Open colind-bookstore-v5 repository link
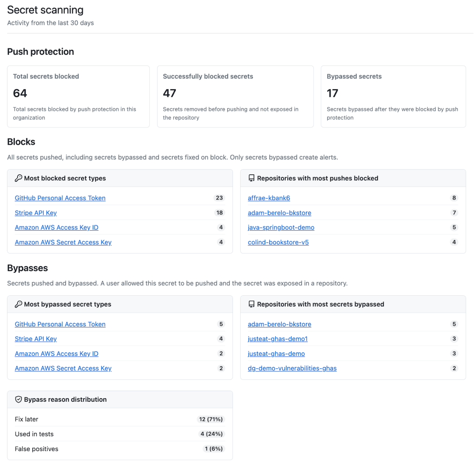This screenshot has width=476, height=466. pos(278,242)
